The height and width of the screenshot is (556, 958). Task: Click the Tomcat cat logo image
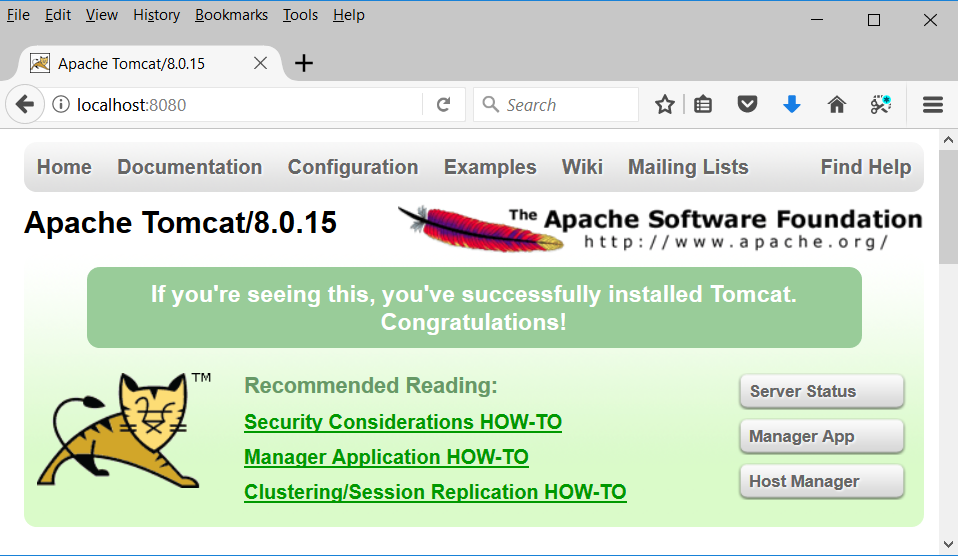[123, 430]
